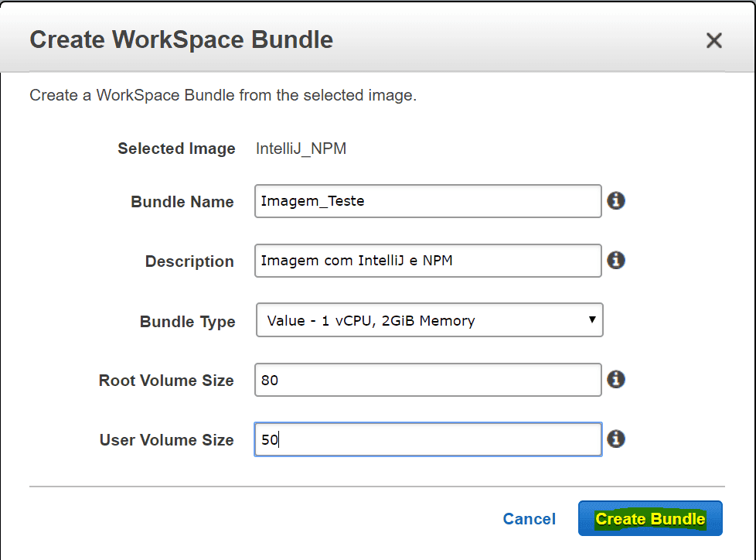The image size is (756, 560).
Task: Click the Bundle Type label
Action: [187, 322]
